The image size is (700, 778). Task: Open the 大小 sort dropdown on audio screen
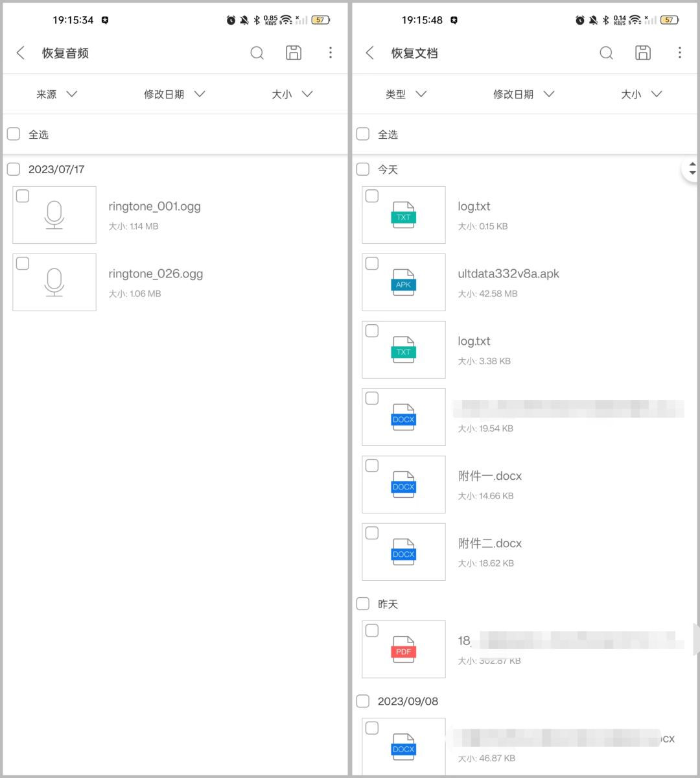tap(291, 93)
